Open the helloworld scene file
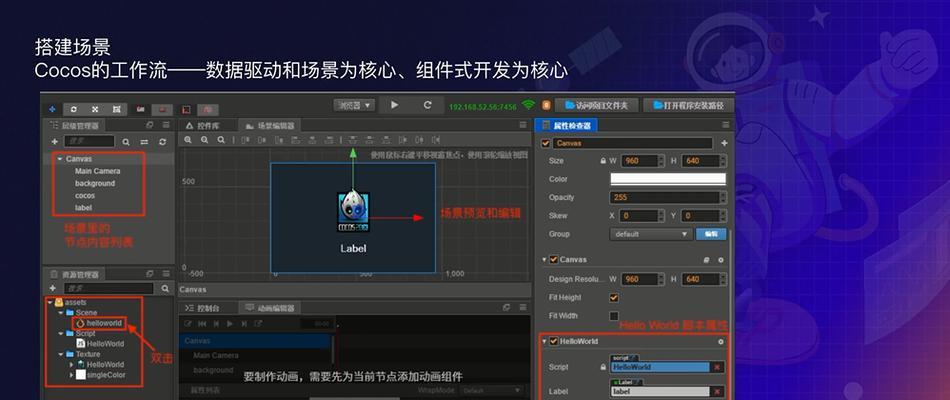950x400 pixels. tap(99, 323)
